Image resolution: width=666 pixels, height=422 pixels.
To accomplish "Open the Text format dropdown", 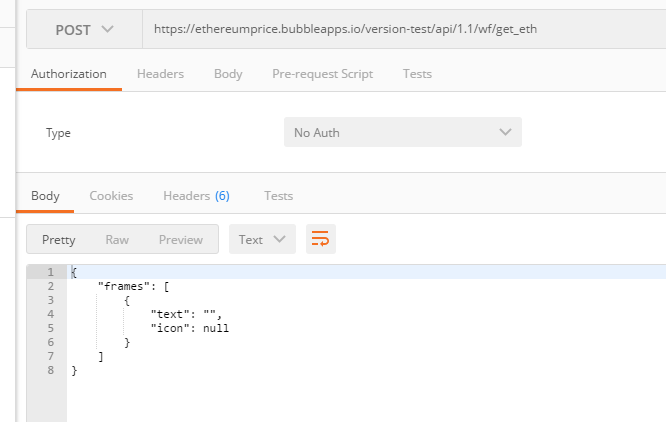I will [262, 240].
